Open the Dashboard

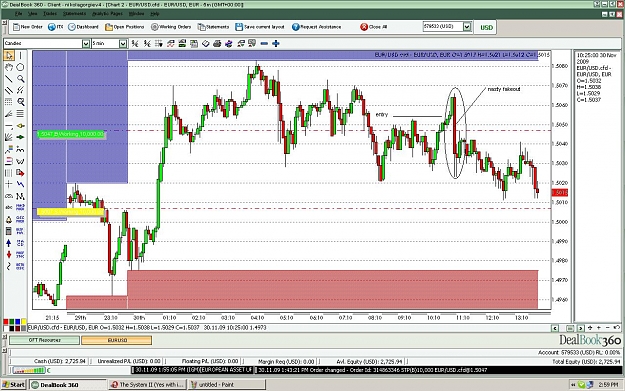(83, 27)
